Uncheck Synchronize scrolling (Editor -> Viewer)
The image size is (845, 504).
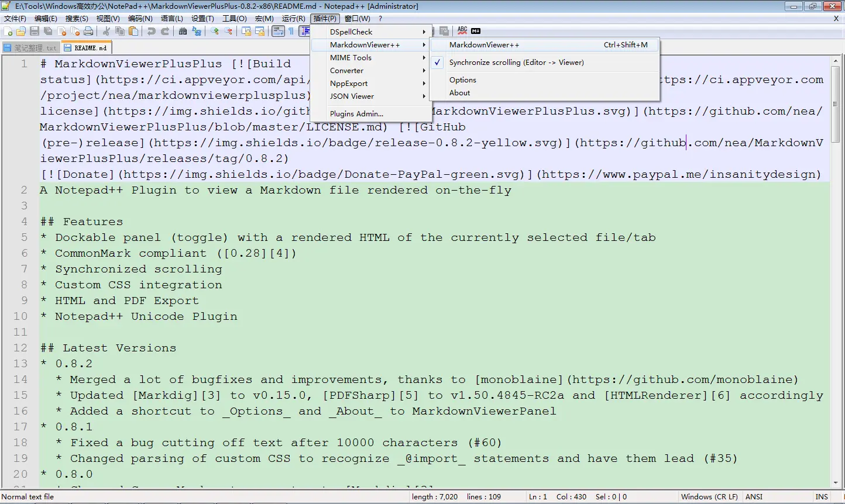click(x=545, y=63)
